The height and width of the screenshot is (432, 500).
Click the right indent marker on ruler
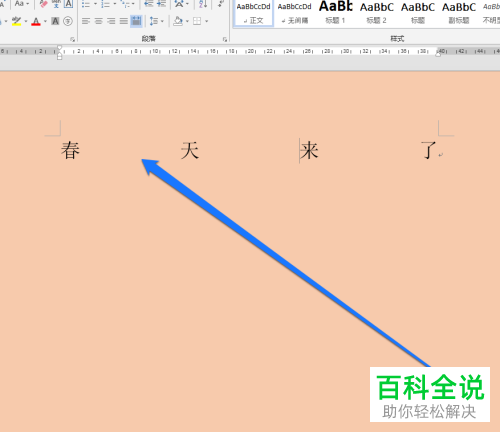[x=438, y=55]
